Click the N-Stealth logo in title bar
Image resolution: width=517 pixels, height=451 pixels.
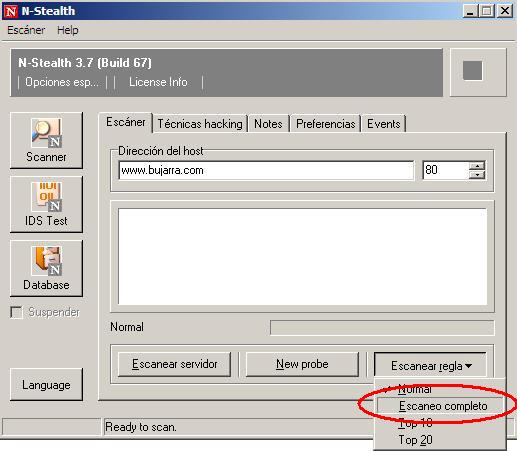click(x=11, y=11)
